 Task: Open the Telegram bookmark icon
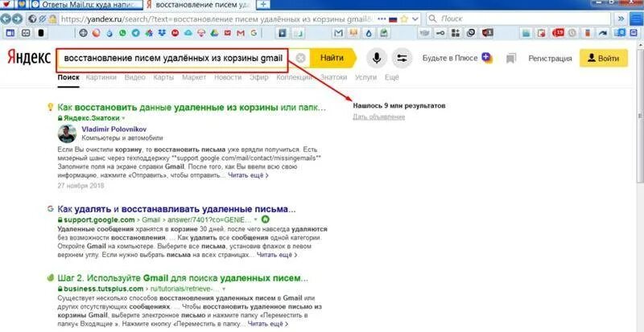click(x=136, y=33)
